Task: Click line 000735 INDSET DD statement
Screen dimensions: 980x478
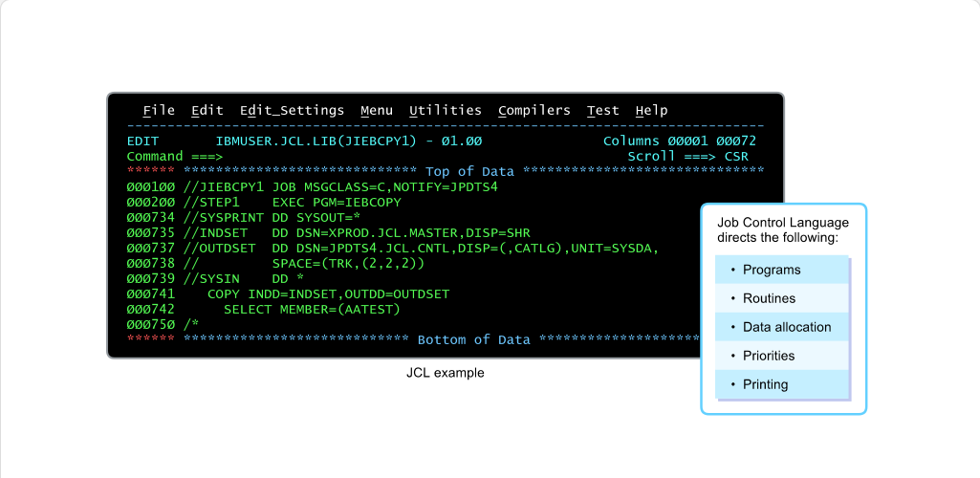Action: 328,233
